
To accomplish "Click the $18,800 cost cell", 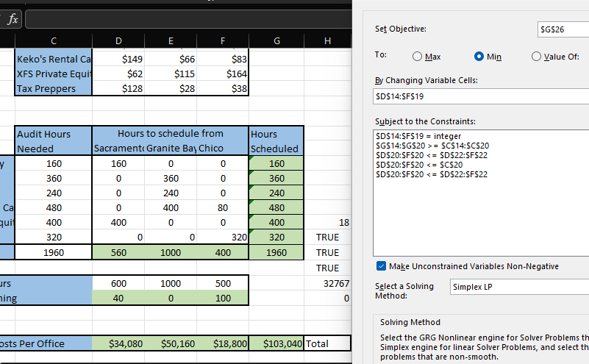I will click(223, 343).
